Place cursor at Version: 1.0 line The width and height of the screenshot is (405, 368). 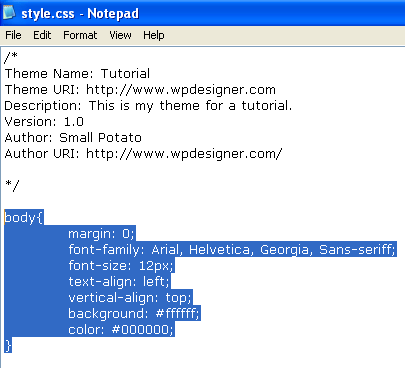point(44,122)
